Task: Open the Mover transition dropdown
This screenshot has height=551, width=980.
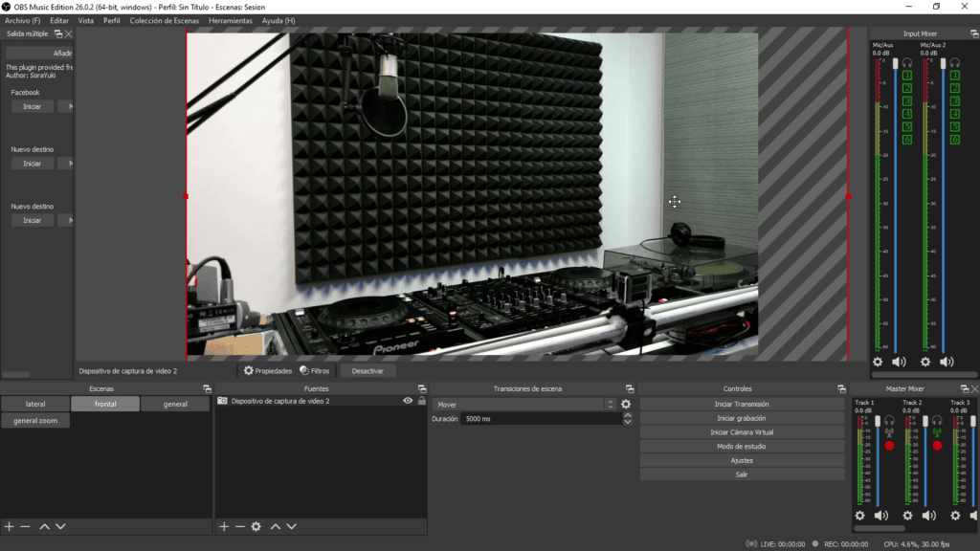Action: [523, 404]
